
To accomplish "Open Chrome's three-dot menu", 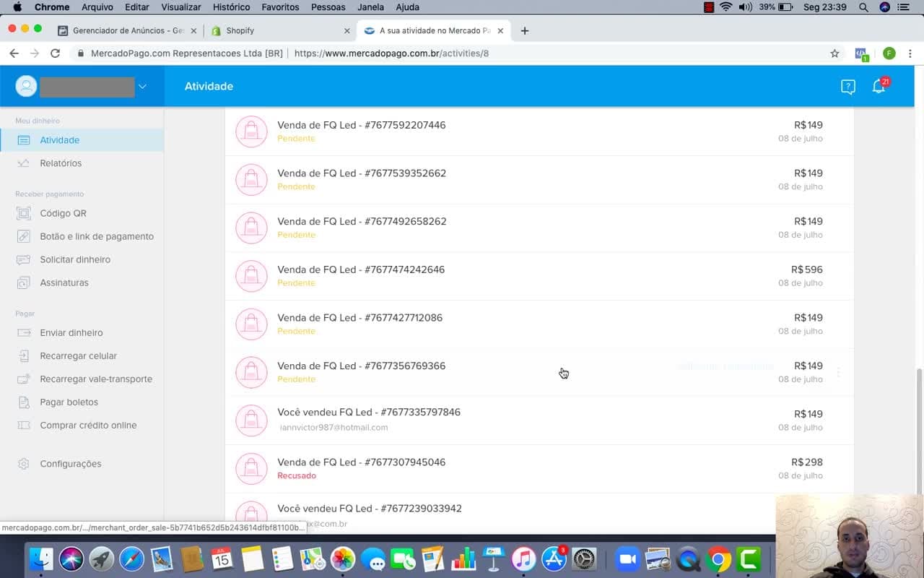I will (910, 53).
